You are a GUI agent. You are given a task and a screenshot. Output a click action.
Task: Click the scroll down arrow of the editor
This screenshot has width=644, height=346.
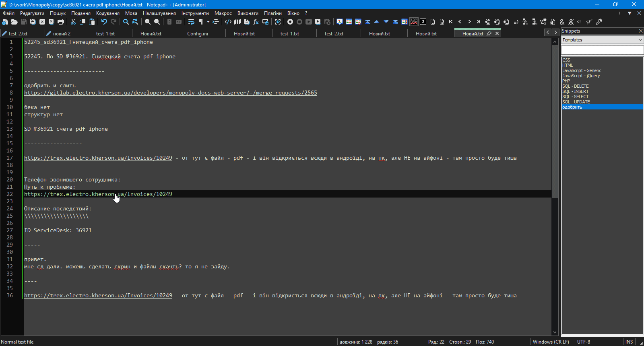(555, 332)
